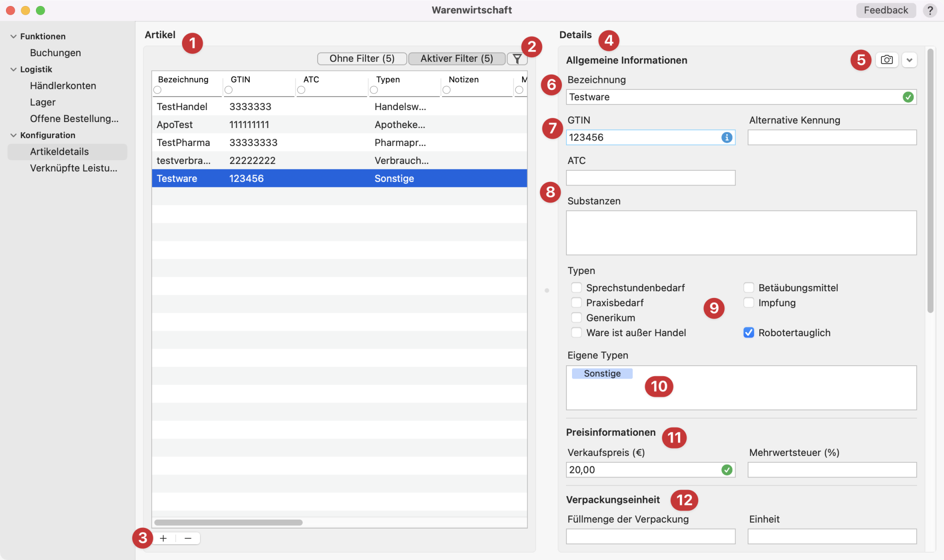Open the dropdown arrow beside the camera
944x560 pixels.
point(909,60)
